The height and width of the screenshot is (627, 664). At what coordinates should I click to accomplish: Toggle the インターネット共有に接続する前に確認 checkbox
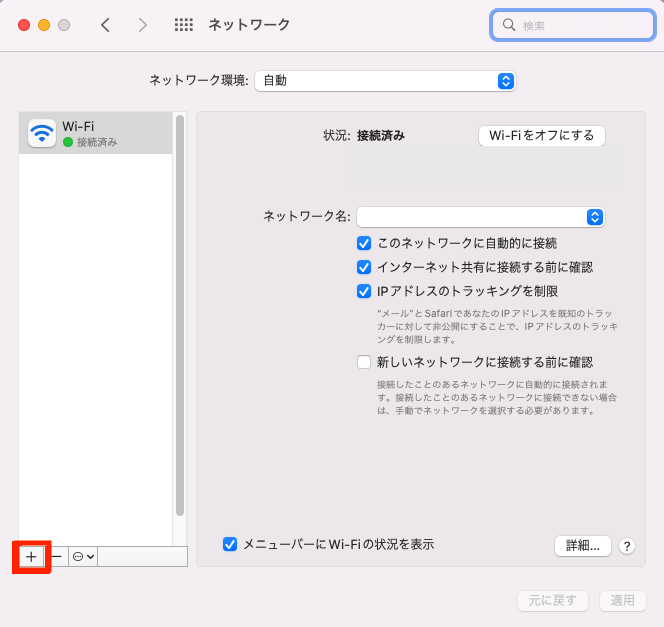(x=364, y=267)
